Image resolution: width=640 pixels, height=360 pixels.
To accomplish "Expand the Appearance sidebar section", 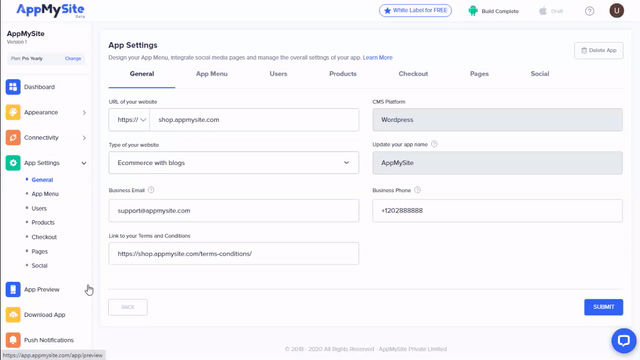I will click(84, 112).
